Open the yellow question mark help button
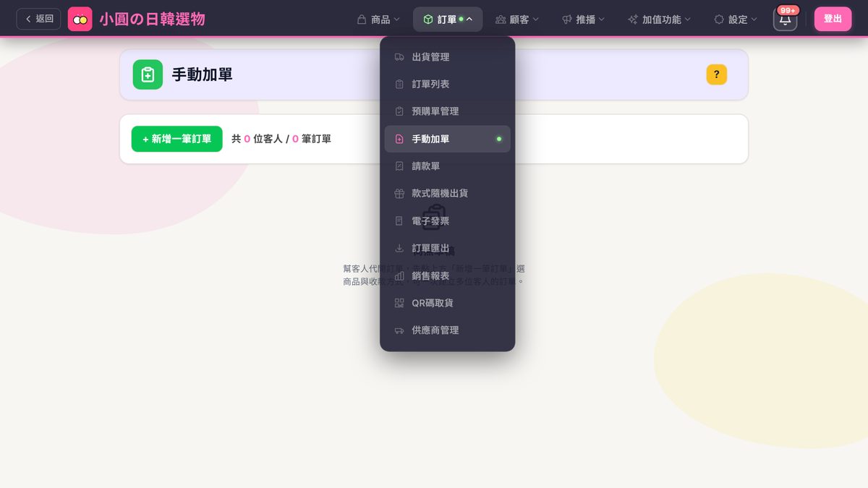 [716, 74]
